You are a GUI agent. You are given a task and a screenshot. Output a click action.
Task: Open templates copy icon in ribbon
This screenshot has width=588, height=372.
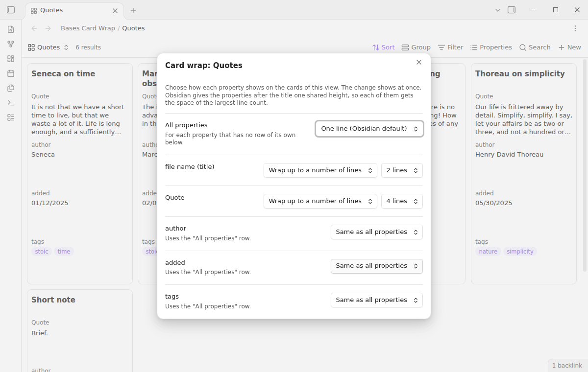(11, 88)
